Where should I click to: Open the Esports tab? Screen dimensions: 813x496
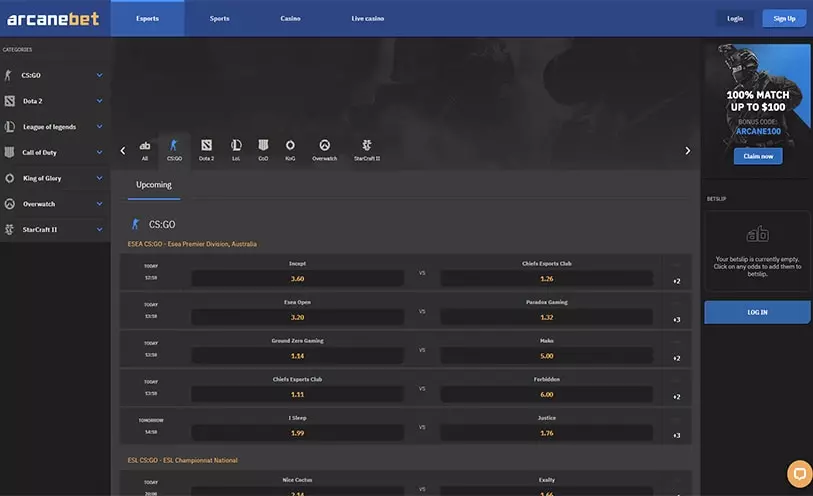147,19
